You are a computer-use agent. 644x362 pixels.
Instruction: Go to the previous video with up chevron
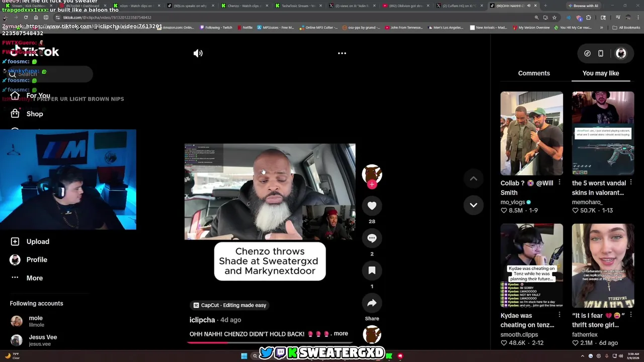coord(473,178)
